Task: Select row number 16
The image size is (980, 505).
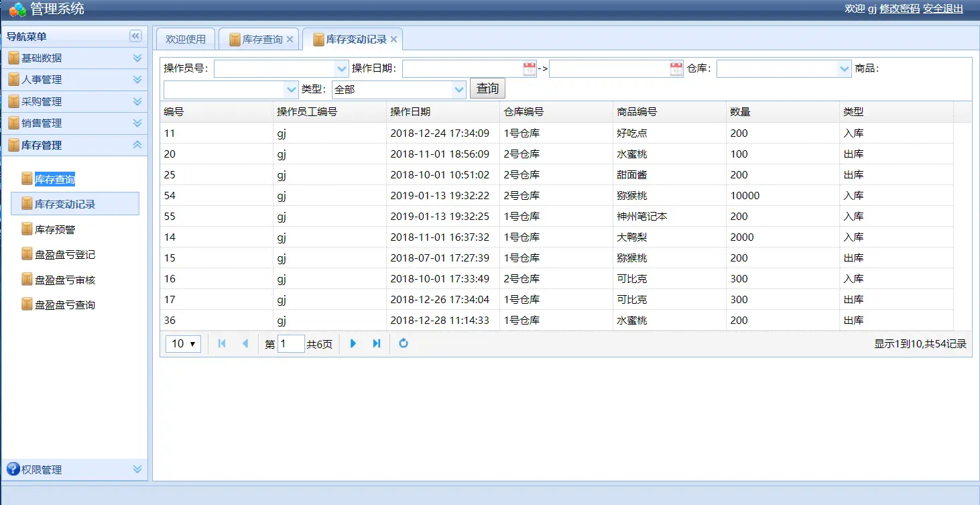Action: click(x=556, y=278)
